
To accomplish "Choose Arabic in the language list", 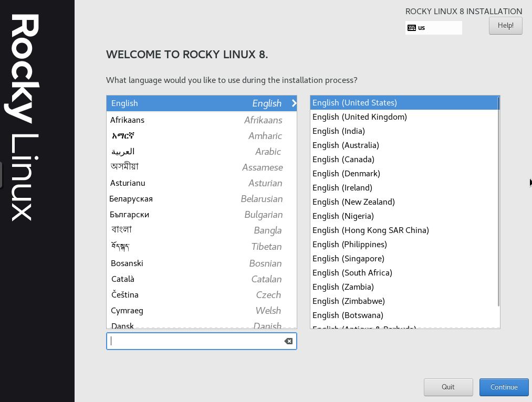I will (x=201, y=152).
